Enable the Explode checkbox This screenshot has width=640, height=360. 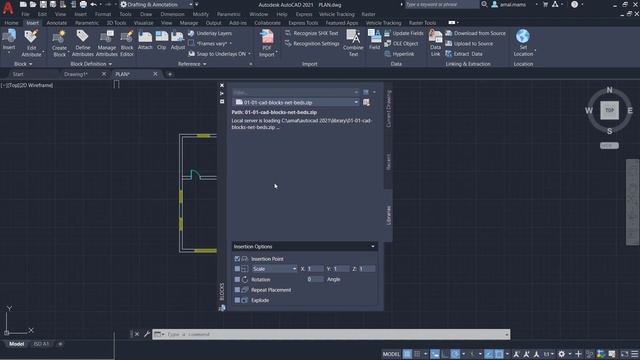(x=237, y=300)
